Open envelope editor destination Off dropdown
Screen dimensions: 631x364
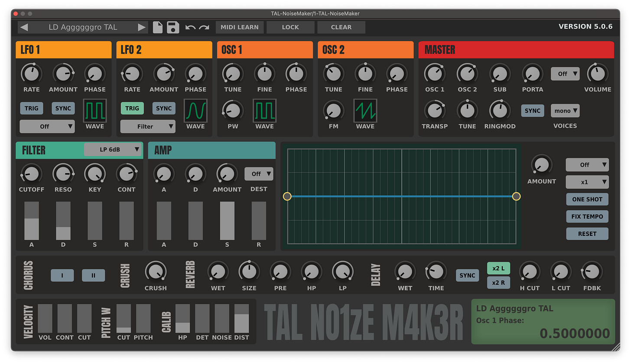(x=587, y=165)
